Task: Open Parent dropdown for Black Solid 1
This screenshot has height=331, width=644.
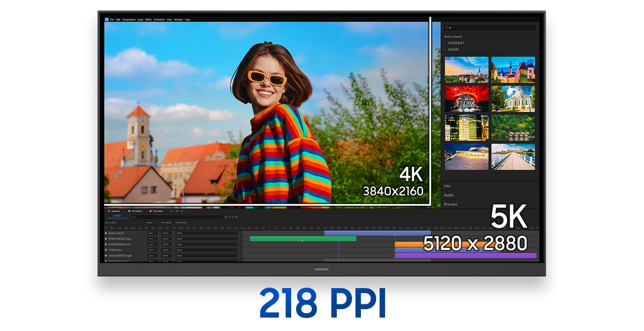Action: point(206,233)
